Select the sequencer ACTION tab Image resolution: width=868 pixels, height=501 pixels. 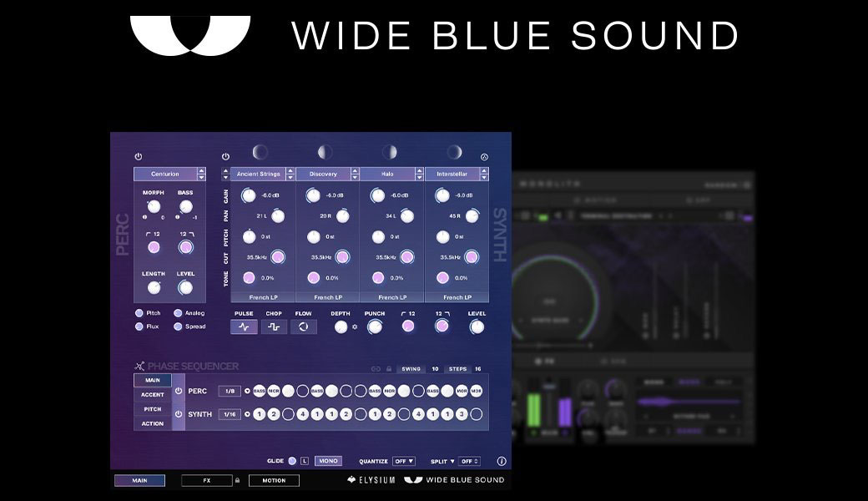coord(152,423)
